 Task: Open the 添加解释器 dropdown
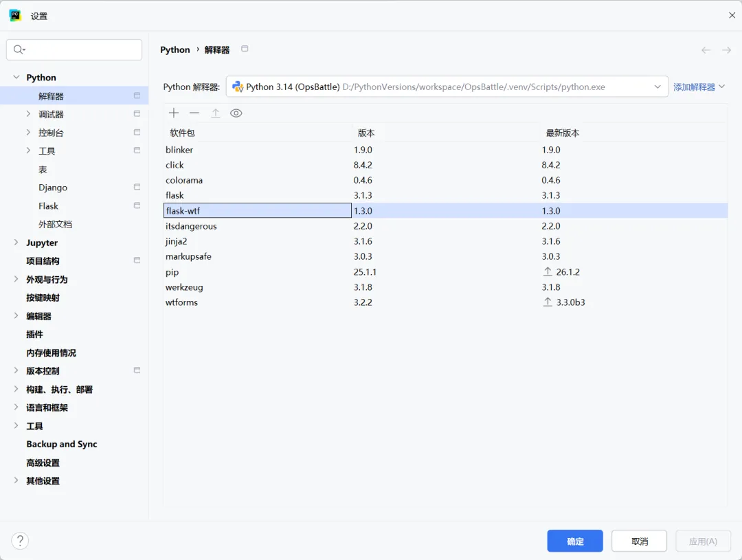tap(699, 87)
